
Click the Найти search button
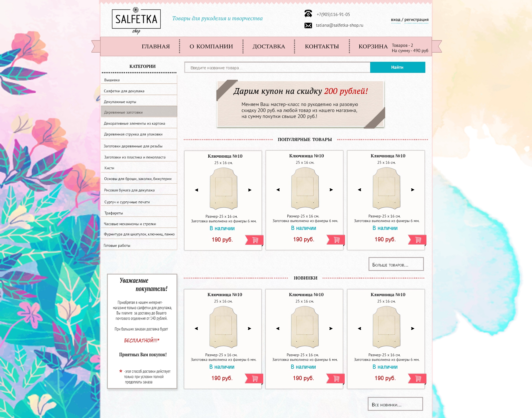pyautogui.click(x=398, y=67)
